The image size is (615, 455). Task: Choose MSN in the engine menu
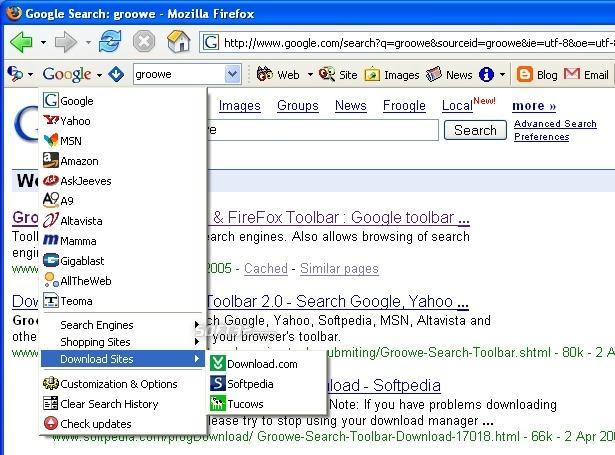(x=123, y=140)
